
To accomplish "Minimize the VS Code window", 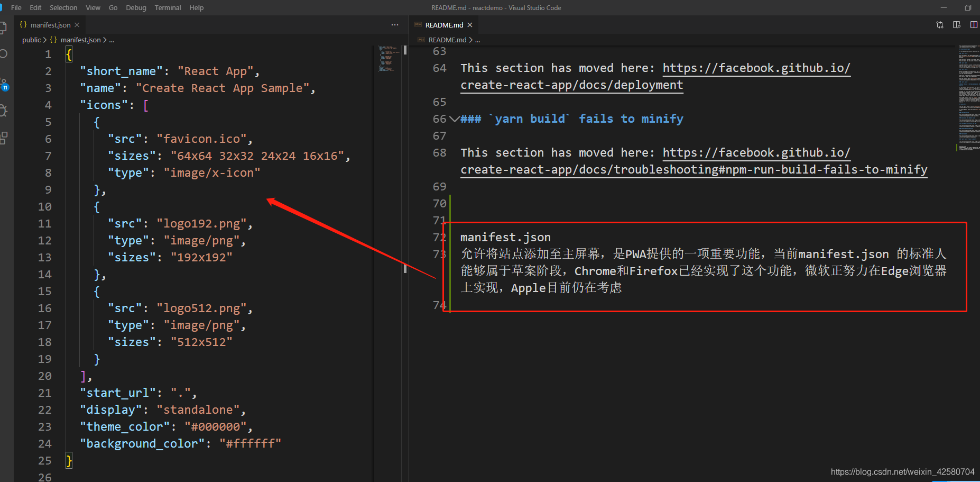I will [x=944, y=7].
